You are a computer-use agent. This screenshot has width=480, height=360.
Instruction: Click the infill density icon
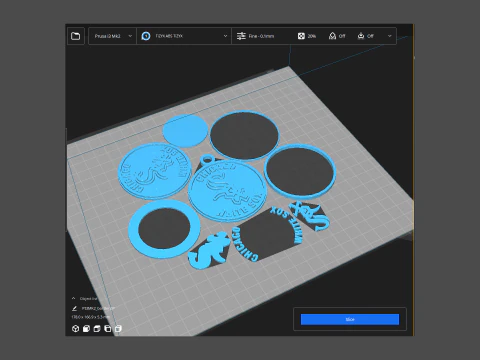click(x=301, y=36)
